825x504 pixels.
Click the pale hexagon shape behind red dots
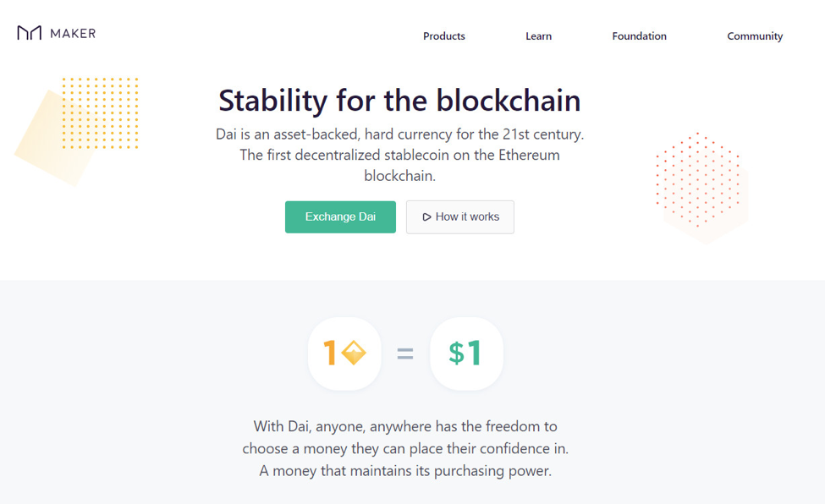pyautogui.click(x=707, y=211)
